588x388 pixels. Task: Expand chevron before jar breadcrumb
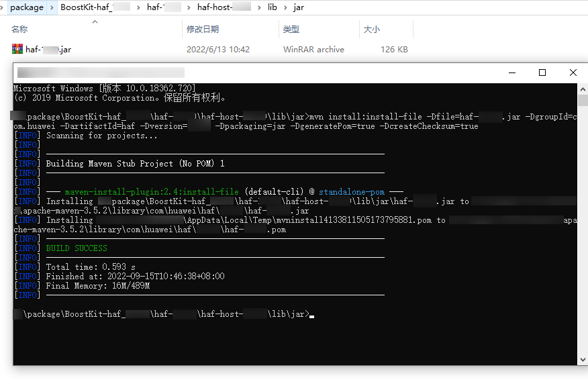(x=286, y=7)
